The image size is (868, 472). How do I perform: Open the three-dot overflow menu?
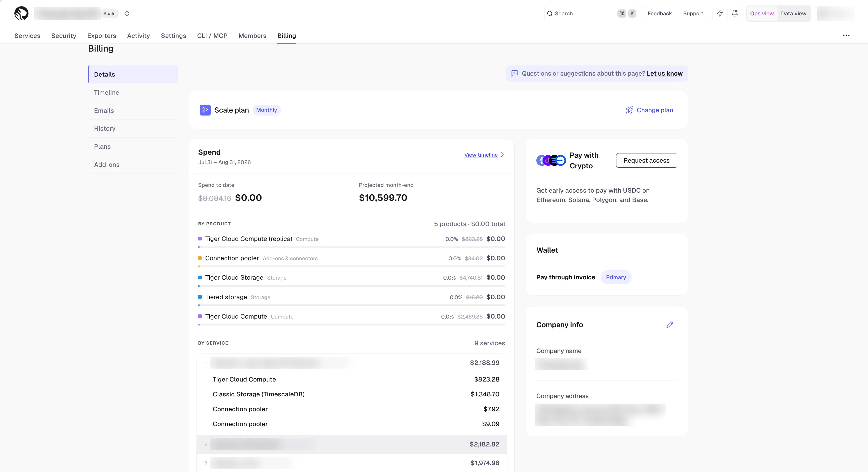846,35
